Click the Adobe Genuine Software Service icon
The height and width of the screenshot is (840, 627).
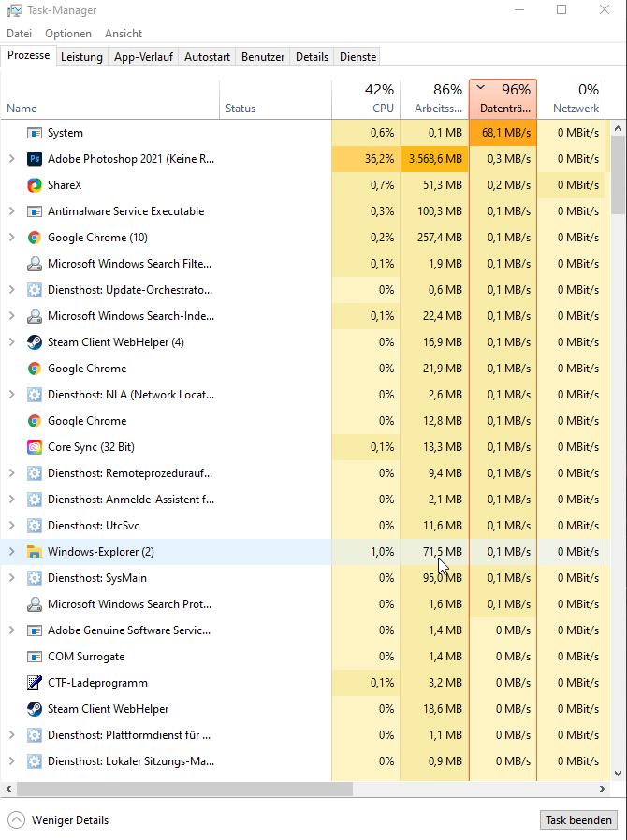pos(35,630)
